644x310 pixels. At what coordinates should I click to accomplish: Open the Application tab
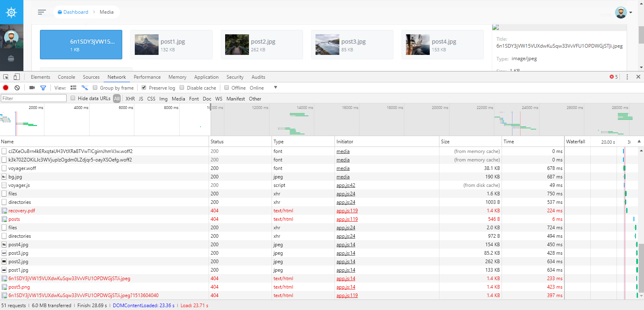click(207, 77)
